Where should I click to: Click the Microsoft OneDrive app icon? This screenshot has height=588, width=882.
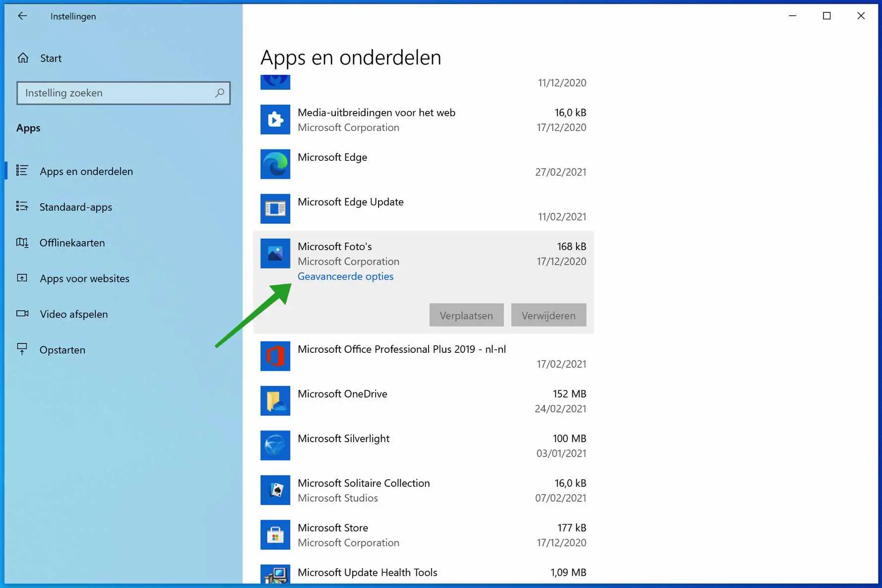pos(275,401)
